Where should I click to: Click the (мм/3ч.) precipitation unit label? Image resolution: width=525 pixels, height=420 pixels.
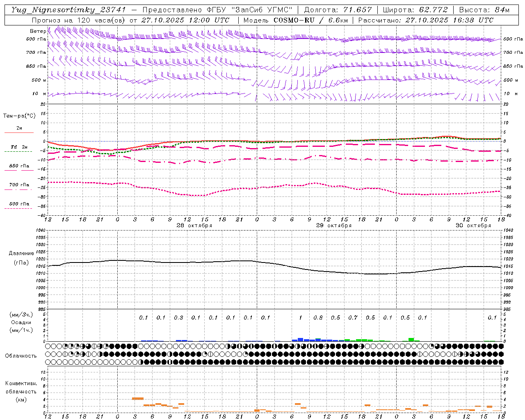click(x=21, y=315)
